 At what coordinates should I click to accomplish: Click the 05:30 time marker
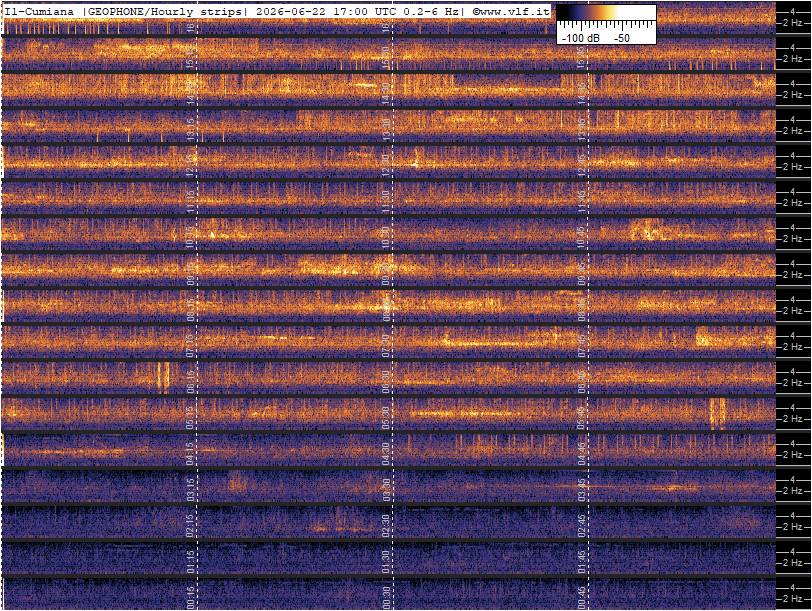pos(386,418)
